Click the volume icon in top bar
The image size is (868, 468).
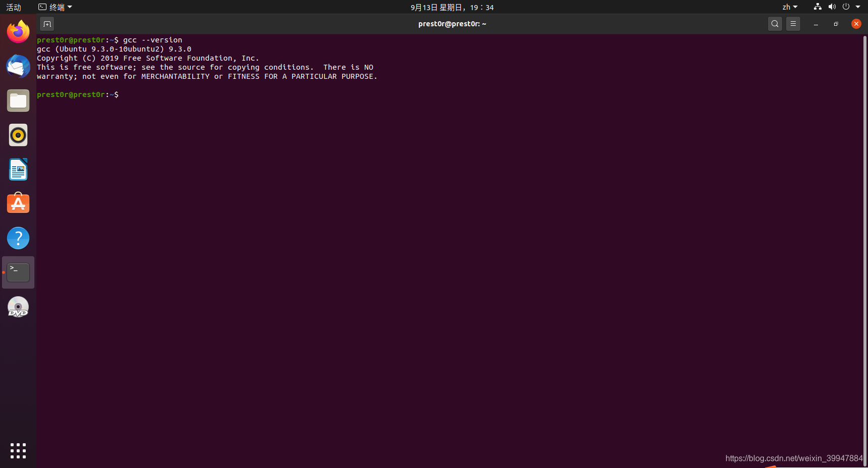(832, 7)
